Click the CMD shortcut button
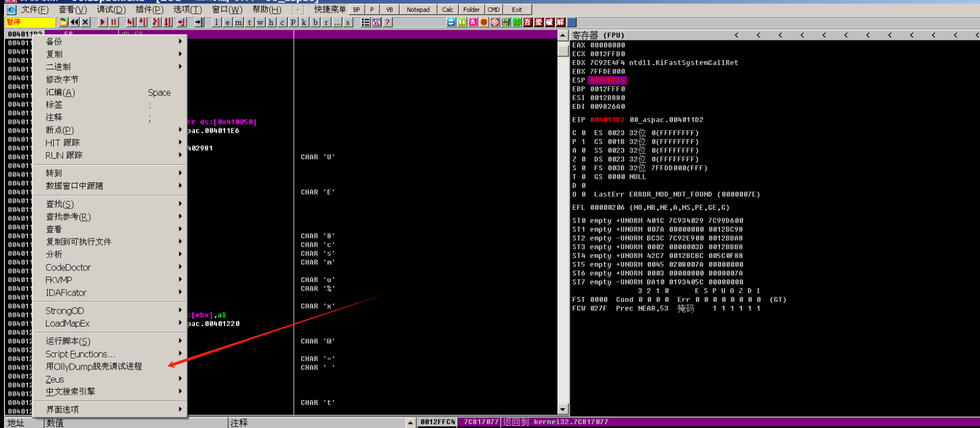The width and height of the screenshot is (980, 428). [493, 10]
